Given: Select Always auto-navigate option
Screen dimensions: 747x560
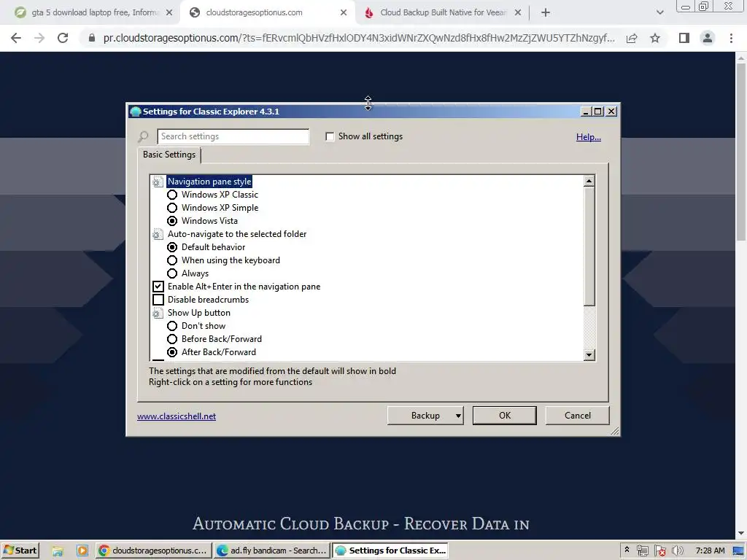Looking at the screenshot, I should pyautogui.click(x=172, y=273).
